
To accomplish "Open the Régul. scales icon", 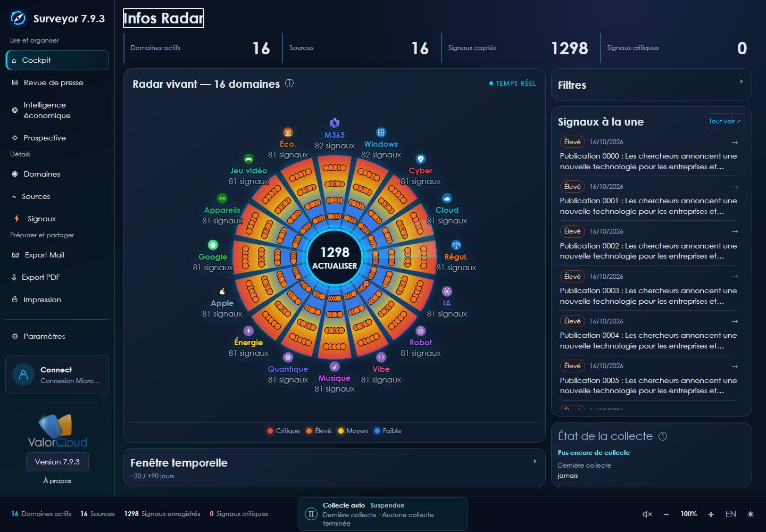I will [x=456, y=245].
